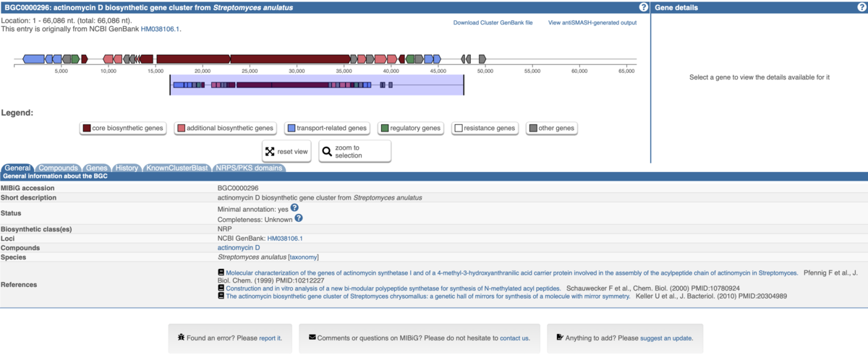Click the BGC0000296 accession value

(238, 188)
